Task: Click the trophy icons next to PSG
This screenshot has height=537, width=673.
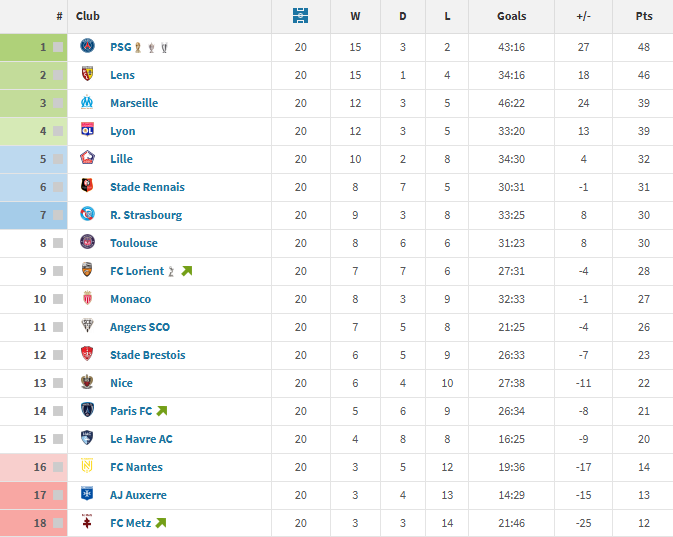Action: [x=150, y=47]
